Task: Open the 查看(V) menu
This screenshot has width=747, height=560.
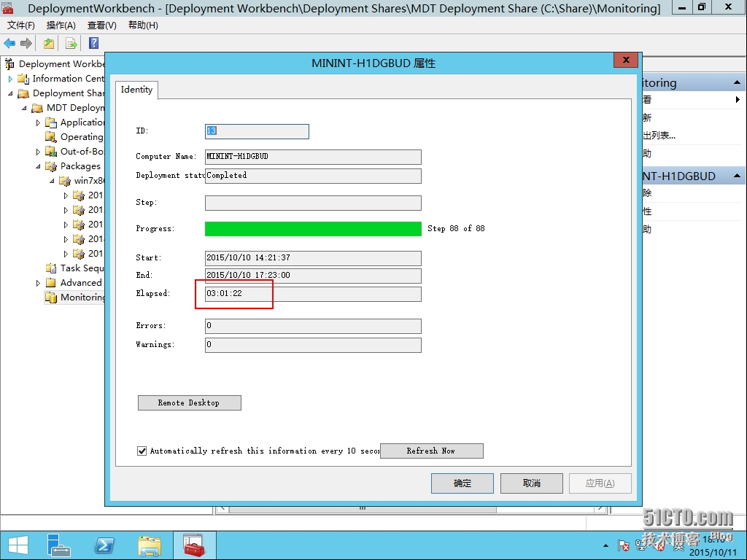Action: click(102, 26)
